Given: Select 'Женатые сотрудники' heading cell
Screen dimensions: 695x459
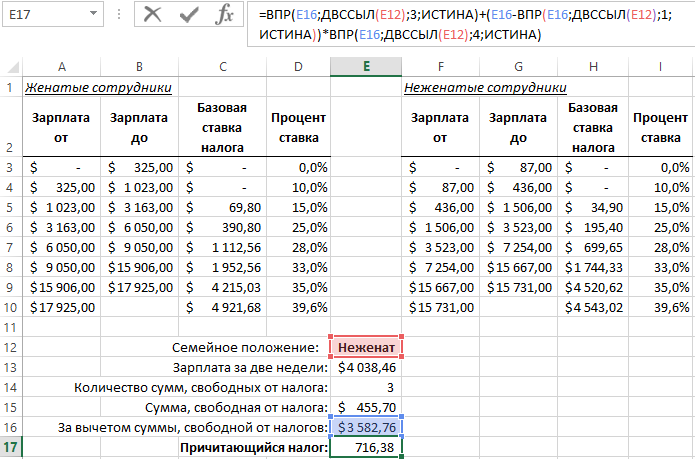Looking at the screenshot, I should point(98,87).
